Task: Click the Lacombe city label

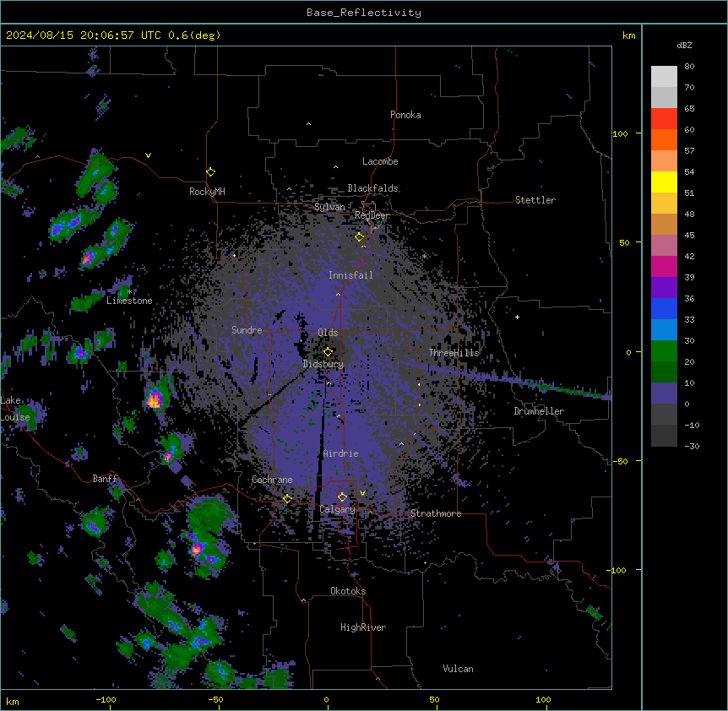Action: [x=380, y=161]
